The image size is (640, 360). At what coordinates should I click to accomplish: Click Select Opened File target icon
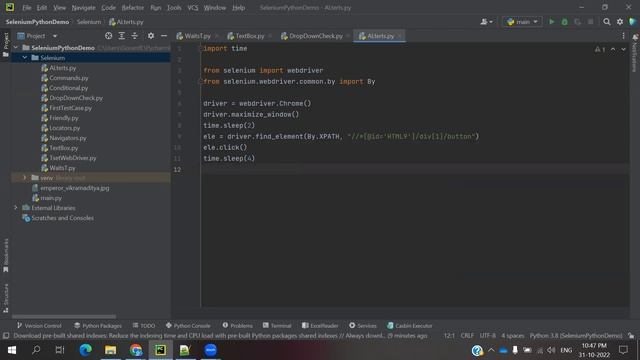pyautogui.click(x=109, y=36)
